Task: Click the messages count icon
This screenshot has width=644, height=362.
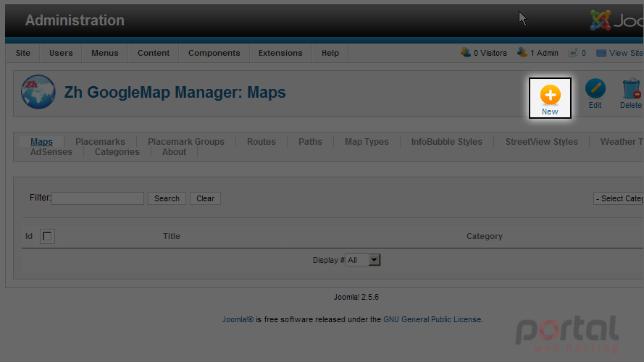Action: [x=573, y=53]
